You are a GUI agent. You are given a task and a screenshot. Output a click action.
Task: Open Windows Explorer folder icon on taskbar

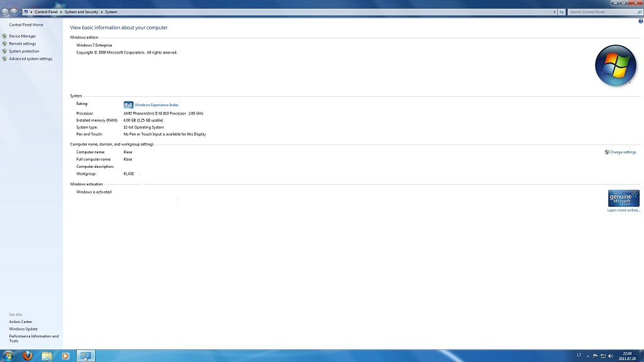click(47, 356)
